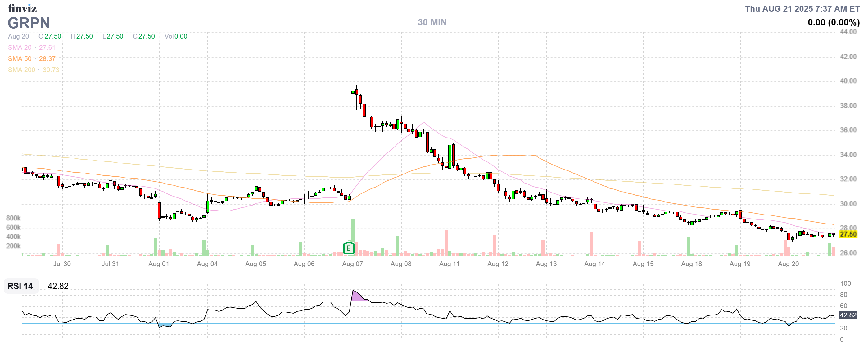Select the SMA 50 legend label

pyautogui.click(x=20, y=59)
